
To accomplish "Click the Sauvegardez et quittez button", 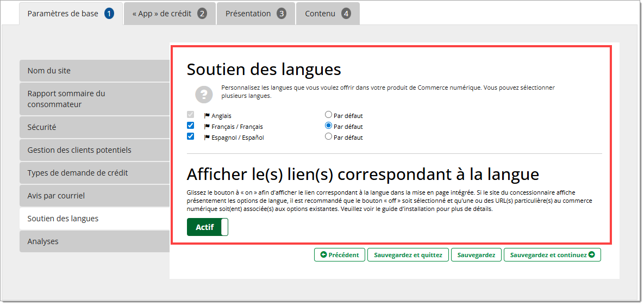I will [408, 254].
